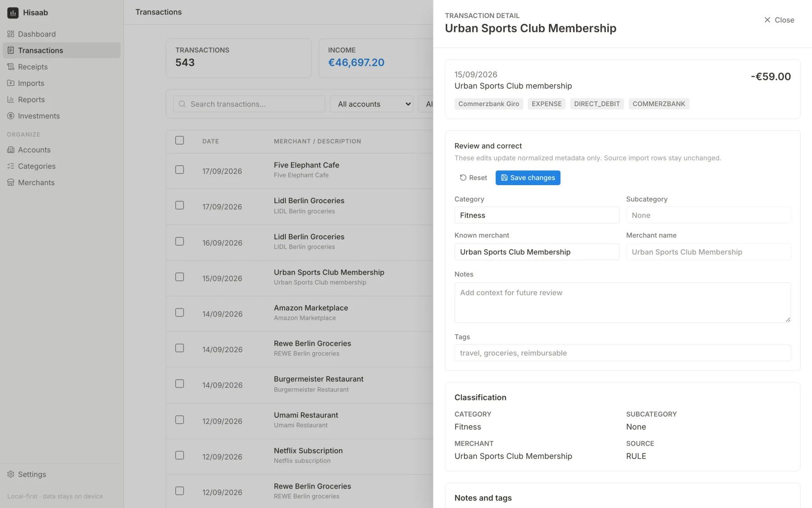812x508 pixels.
Task: Click the transactions count 543
Action: coord(185,62)
